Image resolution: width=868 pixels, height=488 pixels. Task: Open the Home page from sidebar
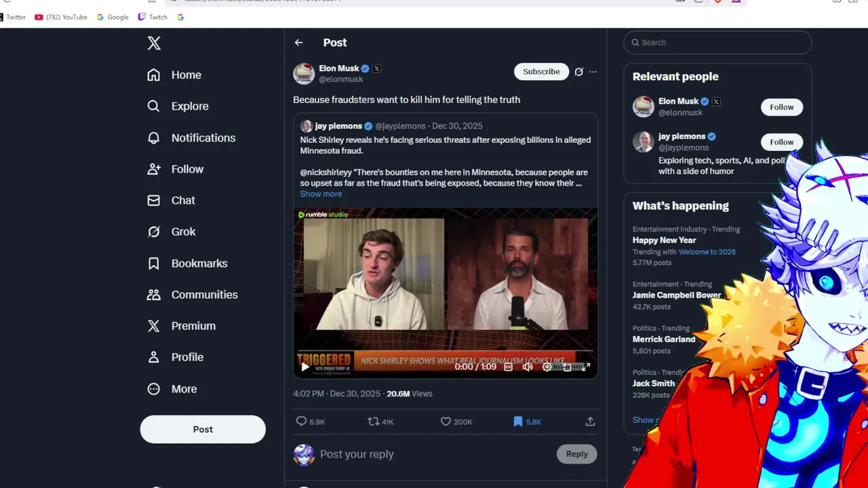[174, 75]
